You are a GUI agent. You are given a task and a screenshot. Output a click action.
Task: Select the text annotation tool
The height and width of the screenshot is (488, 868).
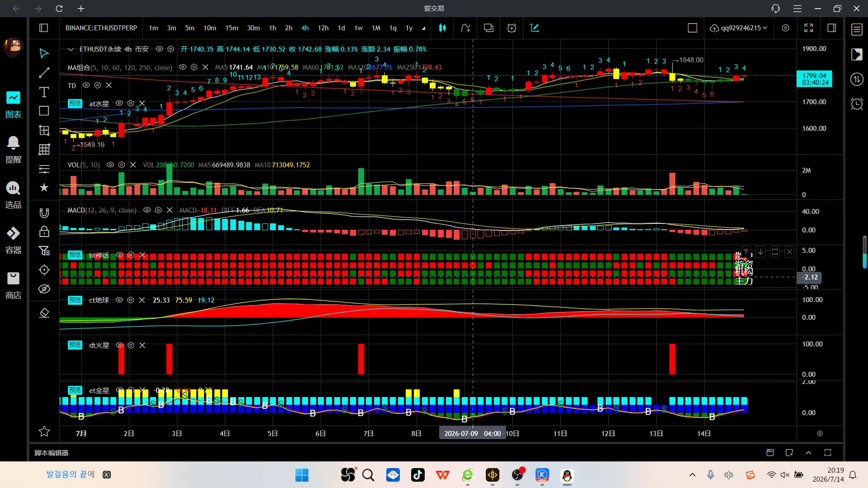coord(44,92)
